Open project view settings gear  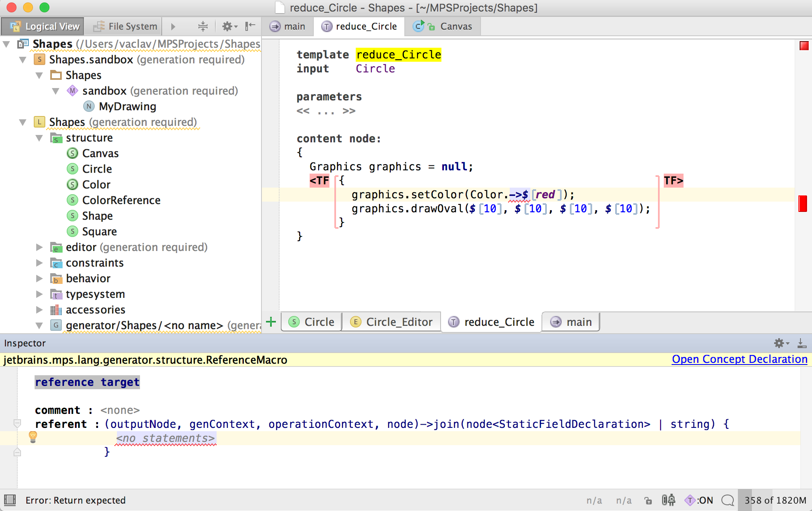point(229,26)
